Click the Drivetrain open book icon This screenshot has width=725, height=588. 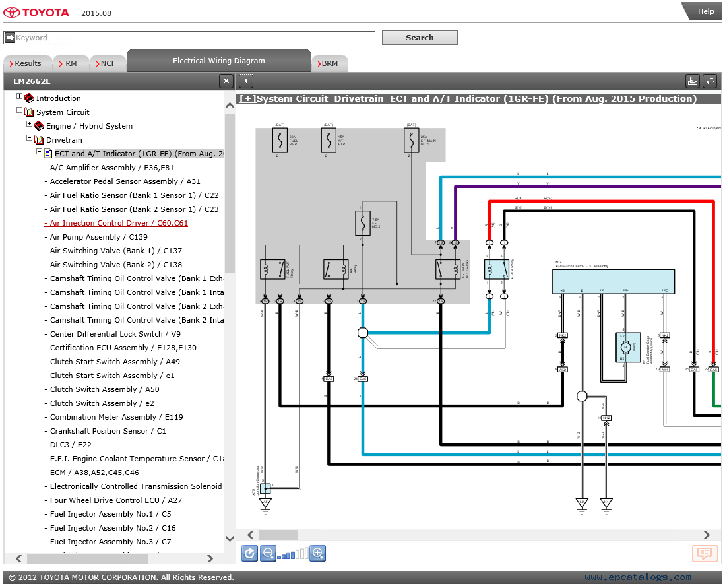[x=39, y=140]
